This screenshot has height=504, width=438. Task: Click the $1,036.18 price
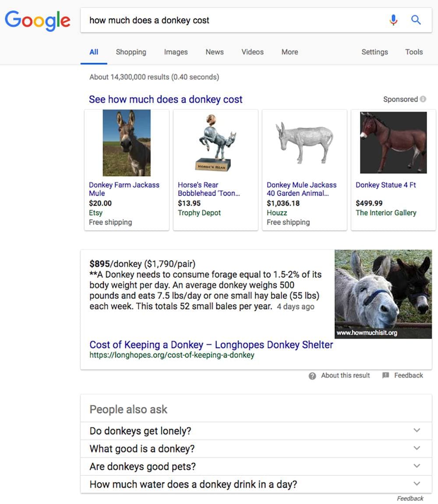283,203
